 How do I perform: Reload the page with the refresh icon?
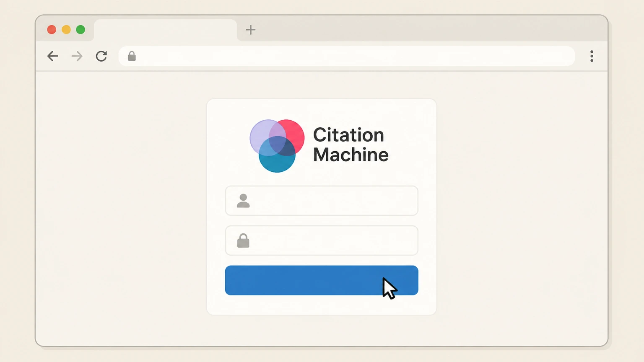(101, 56)
